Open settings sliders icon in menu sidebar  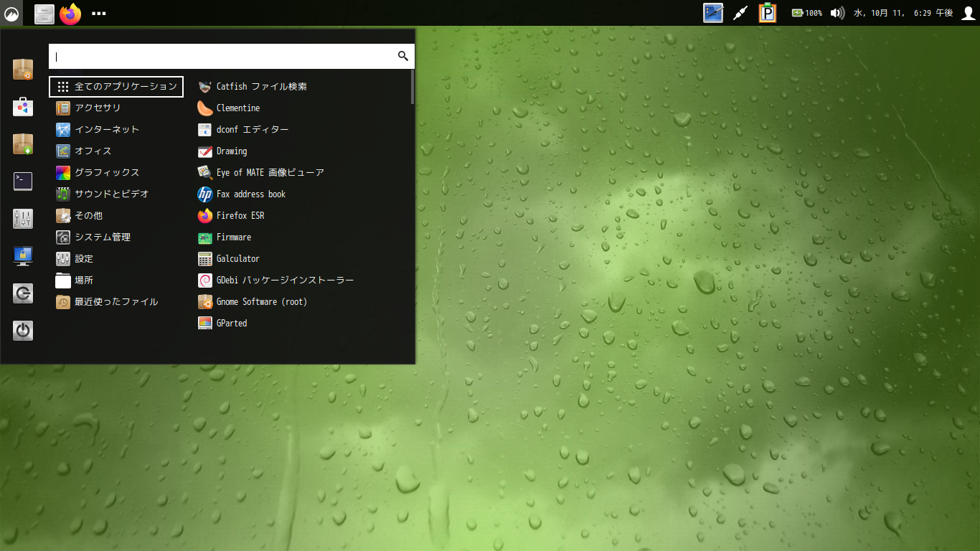[x=23, y=219]
